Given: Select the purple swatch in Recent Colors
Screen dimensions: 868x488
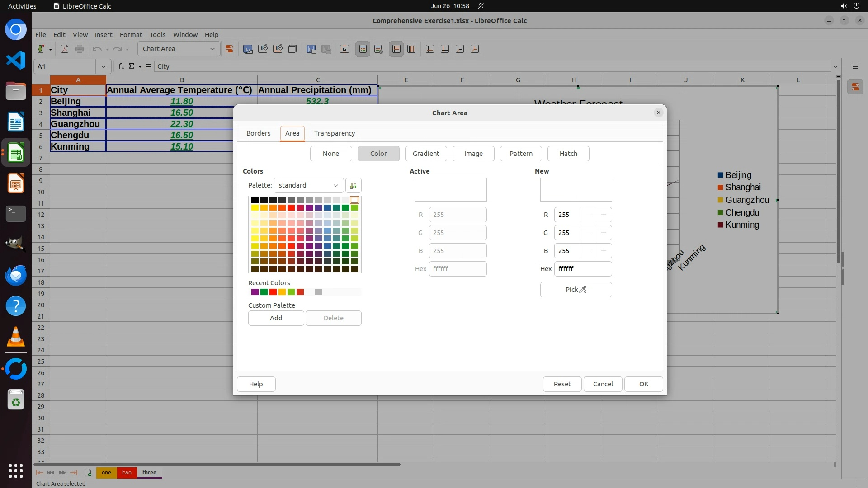Looking at the screenshot, I should click(x=255, y=292).
